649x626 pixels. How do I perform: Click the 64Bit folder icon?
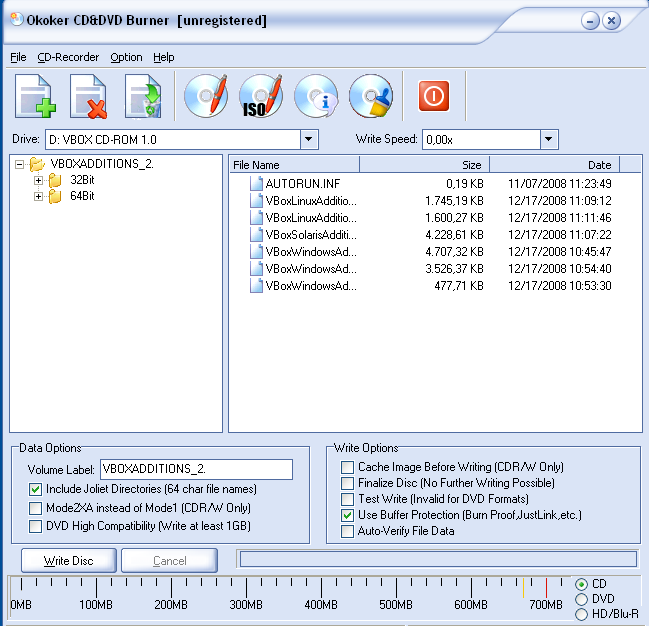click(55, 196)
